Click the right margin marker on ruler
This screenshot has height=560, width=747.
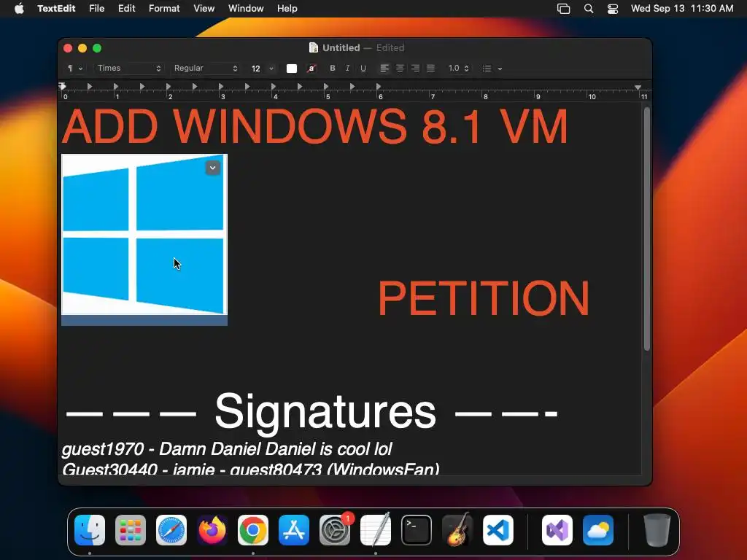pos(638,87)
